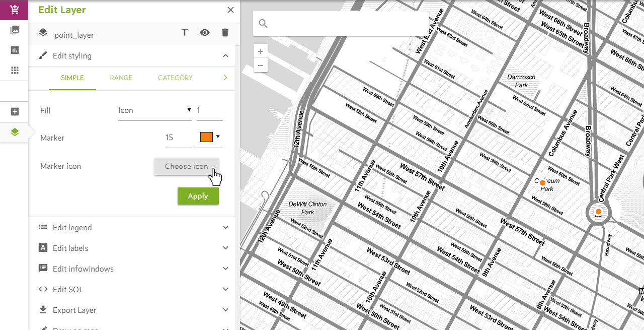This screenshot has height=330, width=644.
Task: Click the Marker icon label
Action: pyautogui.click(x=60, y=166)
